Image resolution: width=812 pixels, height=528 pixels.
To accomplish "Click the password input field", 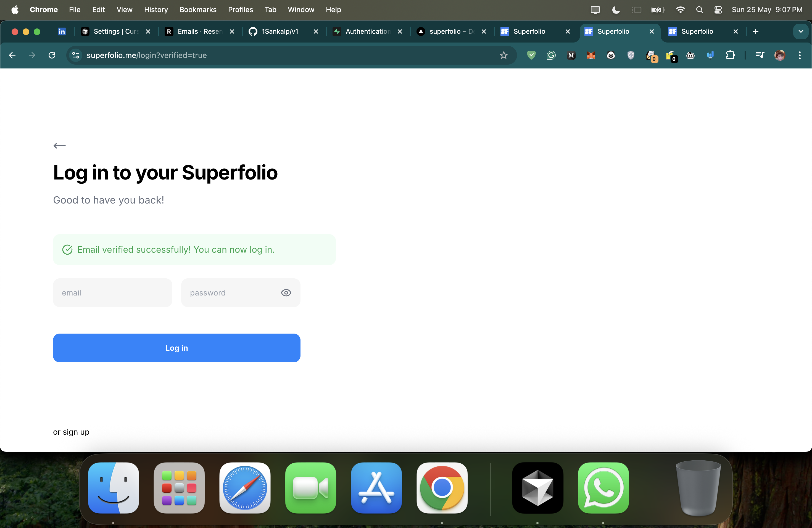I will click(241, 293).
